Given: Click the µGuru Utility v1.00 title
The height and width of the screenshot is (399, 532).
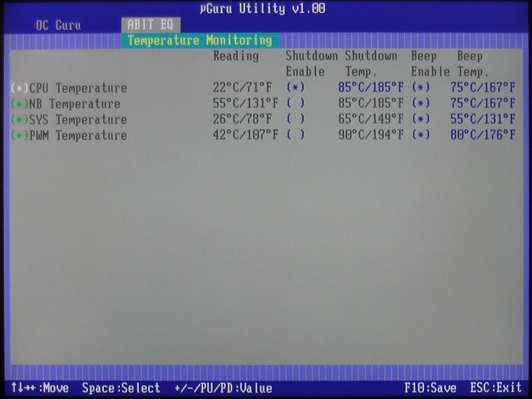Looking at the screenshot, I should coord(263,9).
